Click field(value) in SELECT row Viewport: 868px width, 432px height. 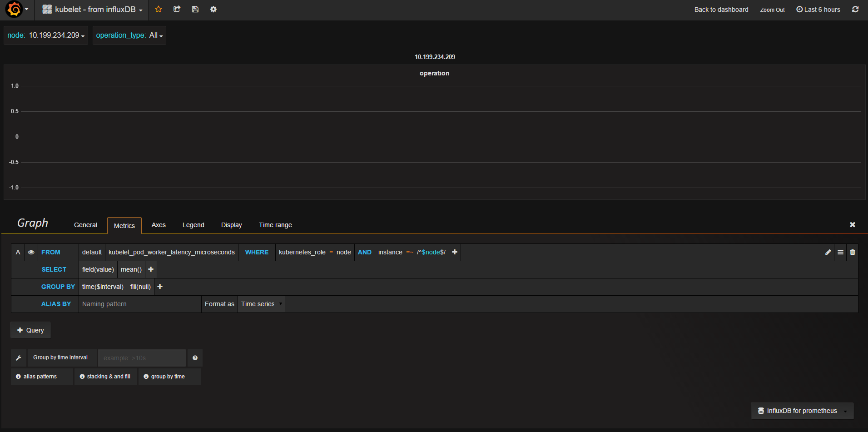[x=98, y=269]
